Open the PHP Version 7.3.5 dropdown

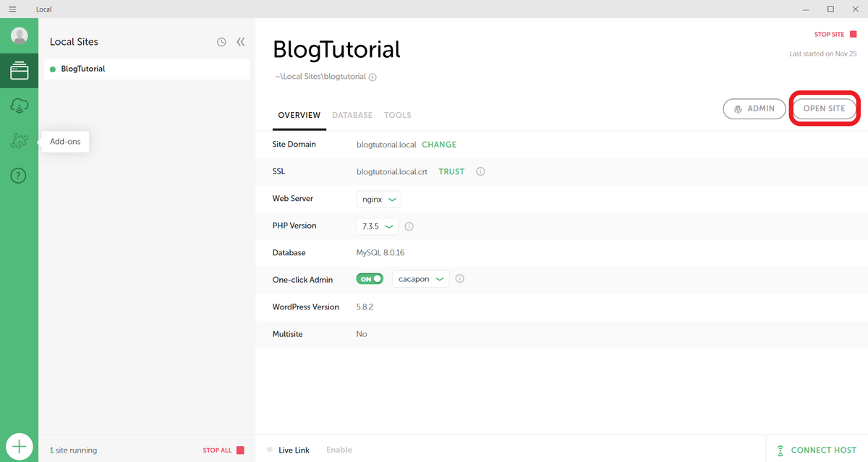click(378, 226)
